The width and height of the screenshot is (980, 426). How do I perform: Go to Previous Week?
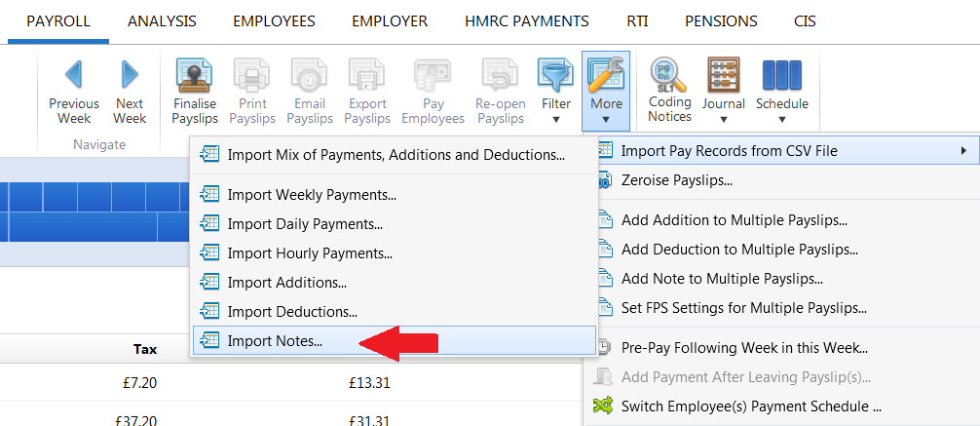point(74,92)
